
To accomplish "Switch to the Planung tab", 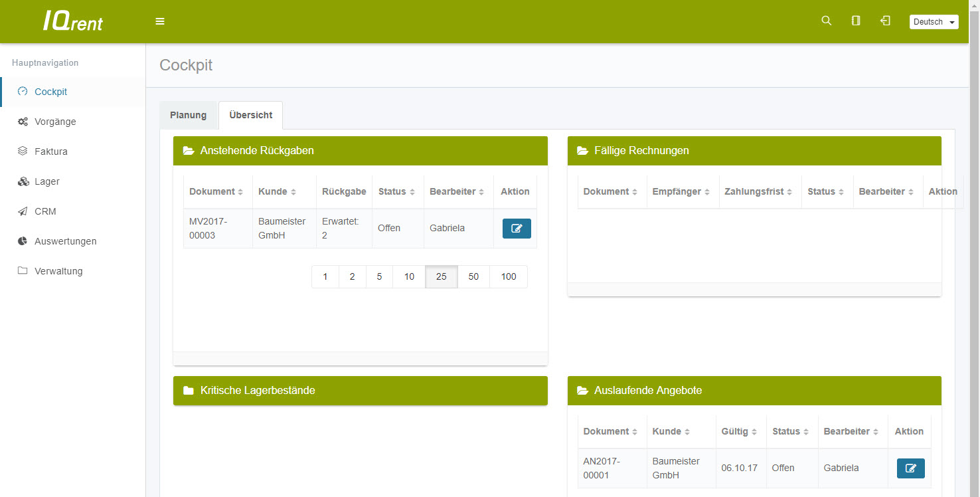I will pyautogui.click(x=188, y=115).
